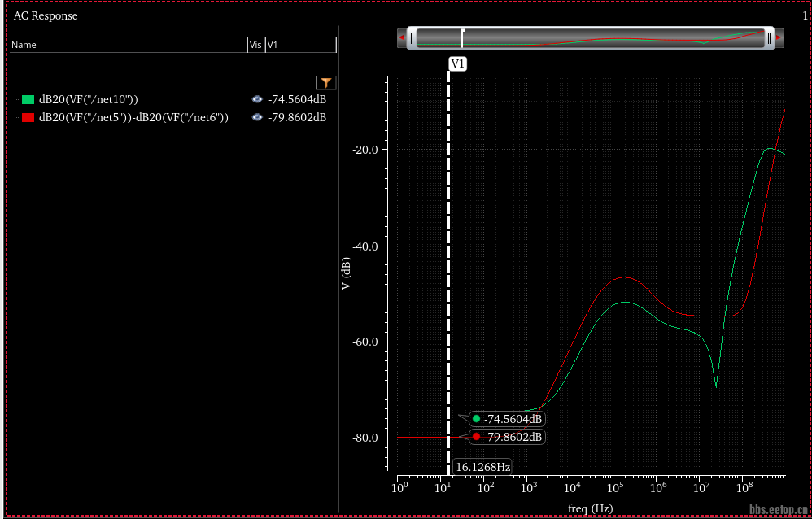Toggle visibility eye for net5 minus net6 trace
The width and height of the screenshot is (812, 519).
[256, 118]
